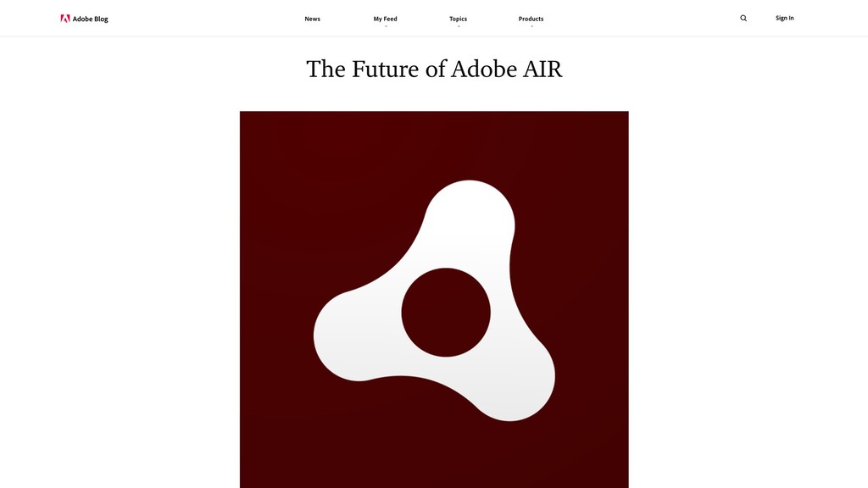Click the Sign In link
The height and width of the screenshot is (488, 868).
click(784, 19)
